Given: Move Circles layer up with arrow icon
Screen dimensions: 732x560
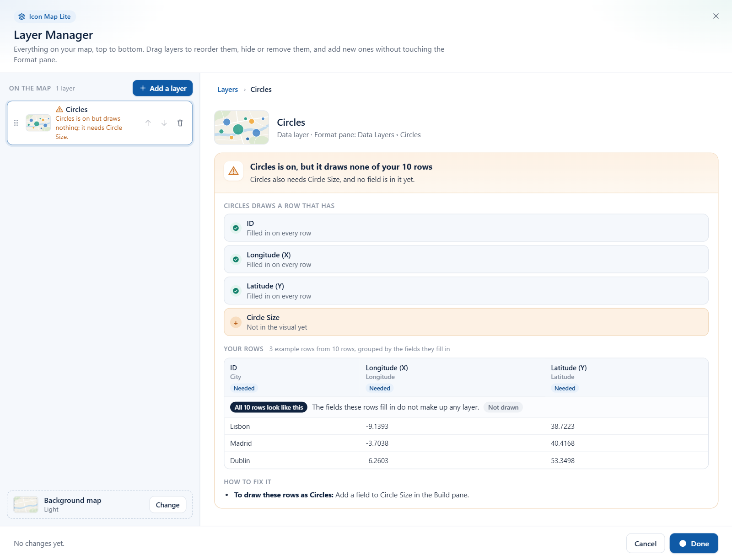Looking at the screenshot, I should coord(148,123).
